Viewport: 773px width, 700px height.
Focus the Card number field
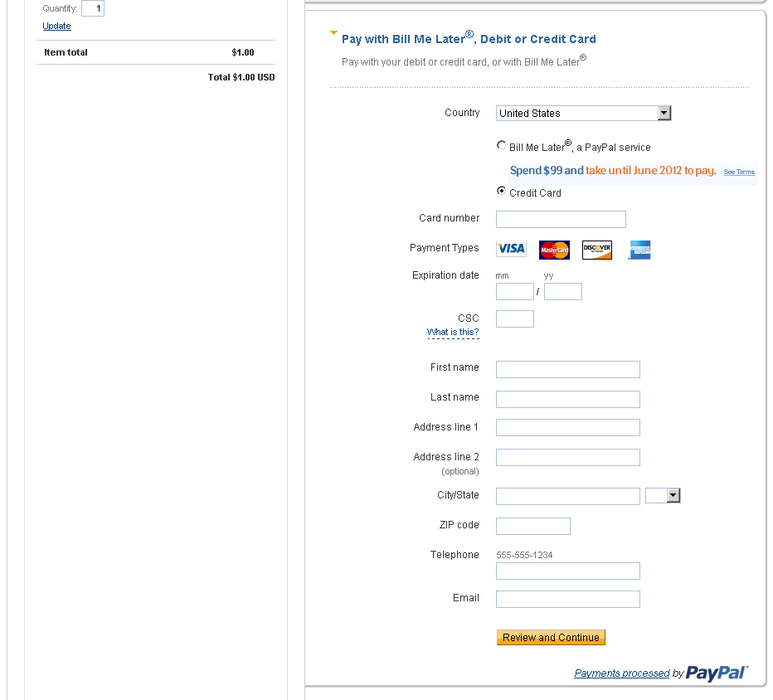561,220
